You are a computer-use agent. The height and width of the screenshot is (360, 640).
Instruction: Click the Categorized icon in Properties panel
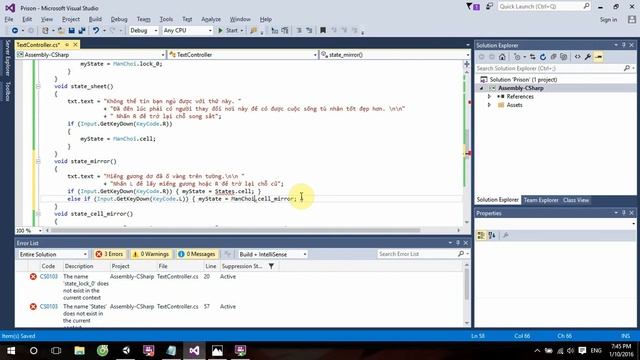click(481, 236)
